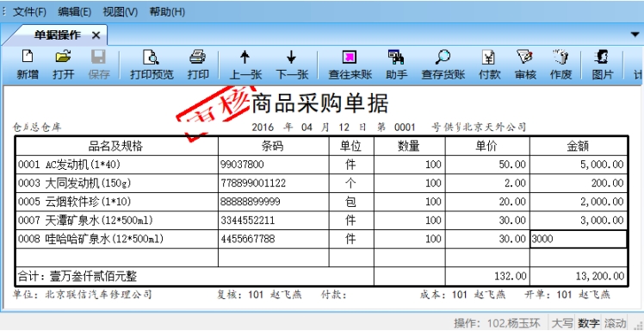644x331 pixels.
Task: Click supplier field 北京天外公司
Action: (x=494, y=127)
